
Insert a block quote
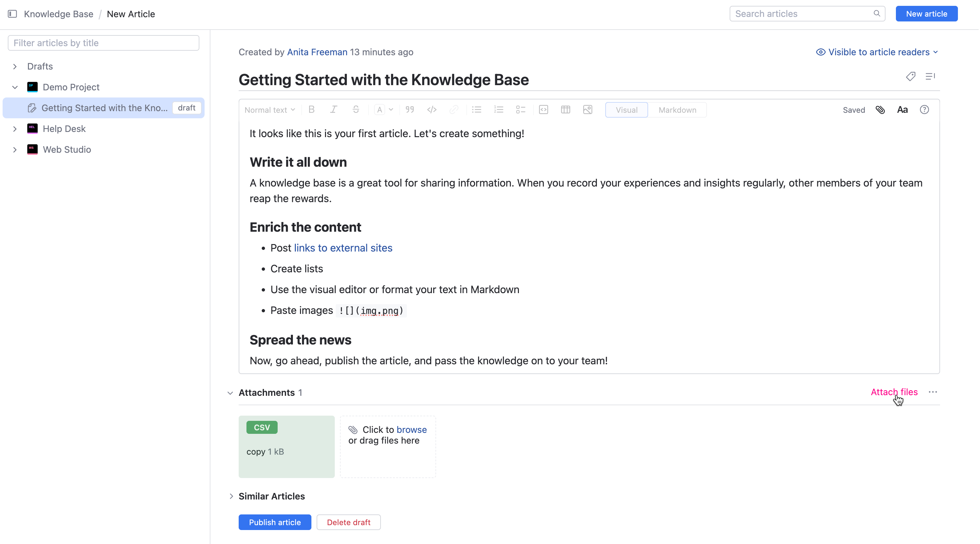410,110
